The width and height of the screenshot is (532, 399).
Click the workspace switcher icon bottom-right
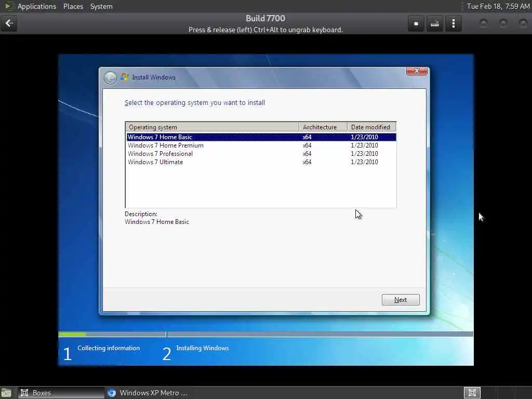(x=472, y=393)
